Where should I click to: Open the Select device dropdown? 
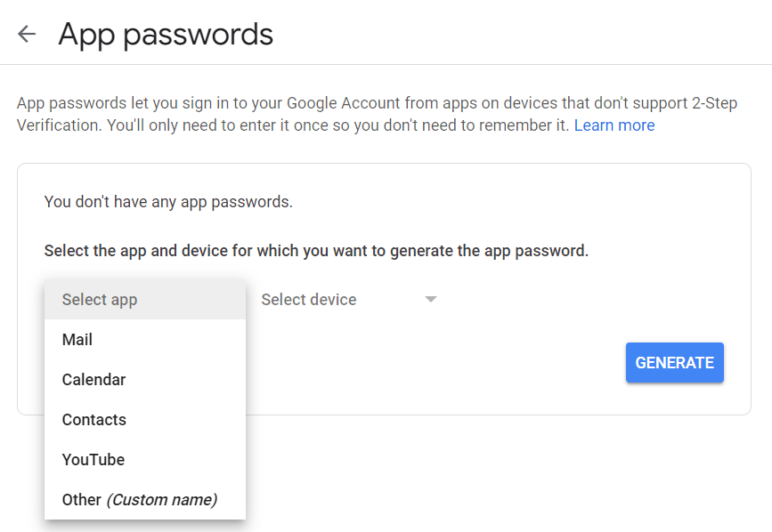(x=348, y=300)
